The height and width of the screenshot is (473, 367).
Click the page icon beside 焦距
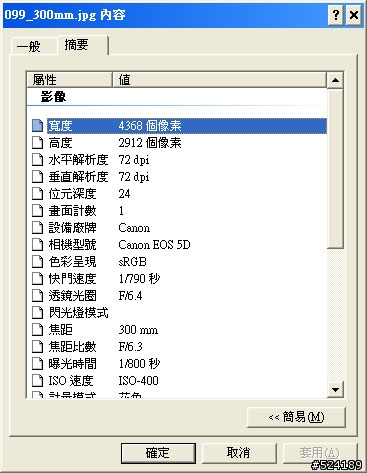click(x=38, y=330)
